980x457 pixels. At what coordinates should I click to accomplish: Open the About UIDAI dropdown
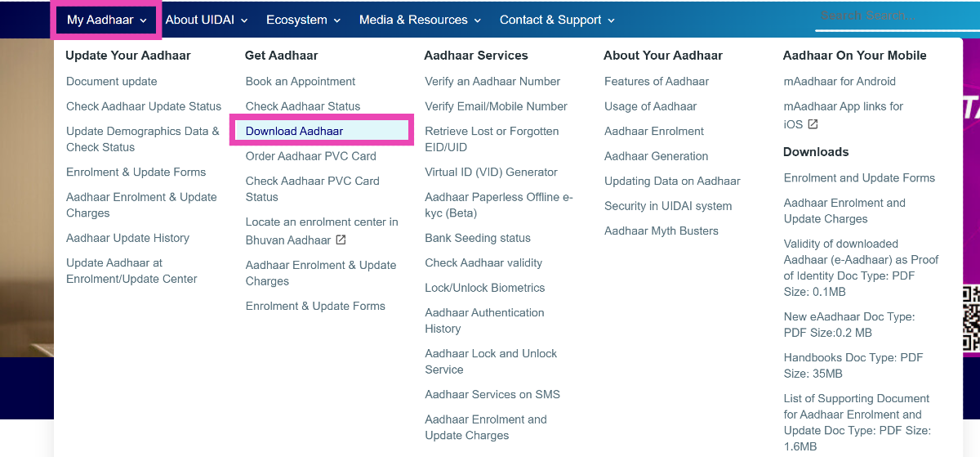[206, 20]
